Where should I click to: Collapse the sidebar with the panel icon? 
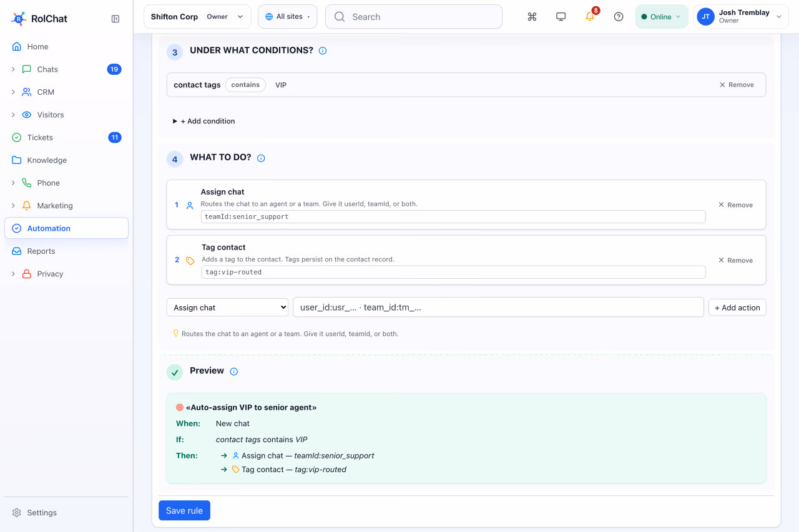pos(115,19)
